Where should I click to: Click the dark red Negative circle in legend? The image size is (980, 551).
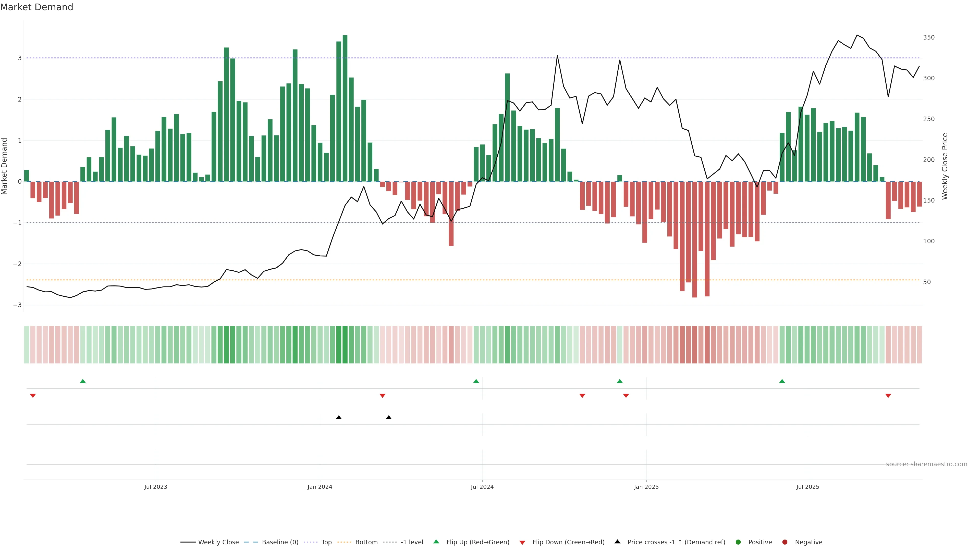click(785, 542)
